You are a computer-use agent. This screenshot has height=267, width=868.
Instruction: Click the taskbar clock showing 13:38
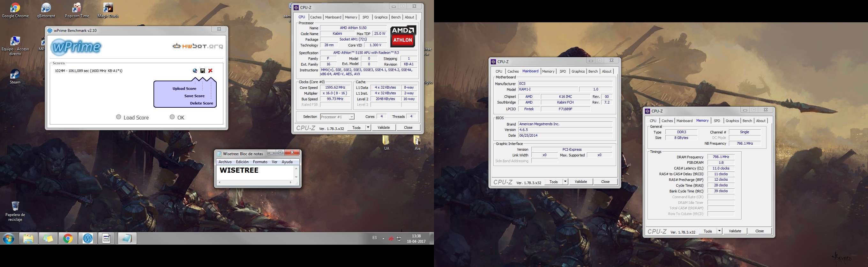[x=416, y=238]
